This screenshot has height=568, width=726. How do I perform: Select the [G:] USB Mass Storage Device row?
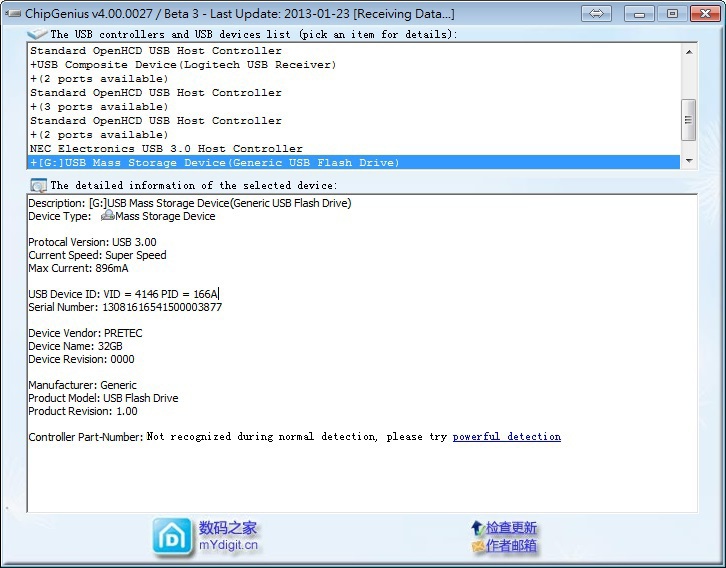[354, 162]
